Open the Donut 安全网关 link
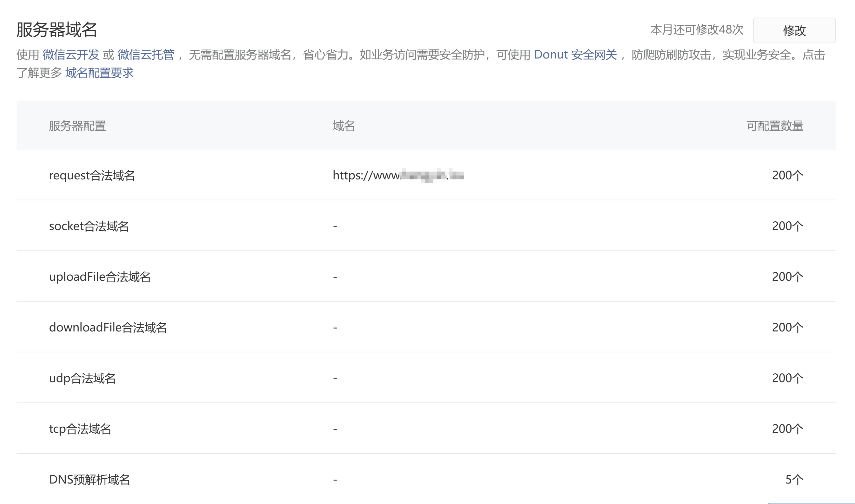Screen dimensions: 855x504 (575, 55)
